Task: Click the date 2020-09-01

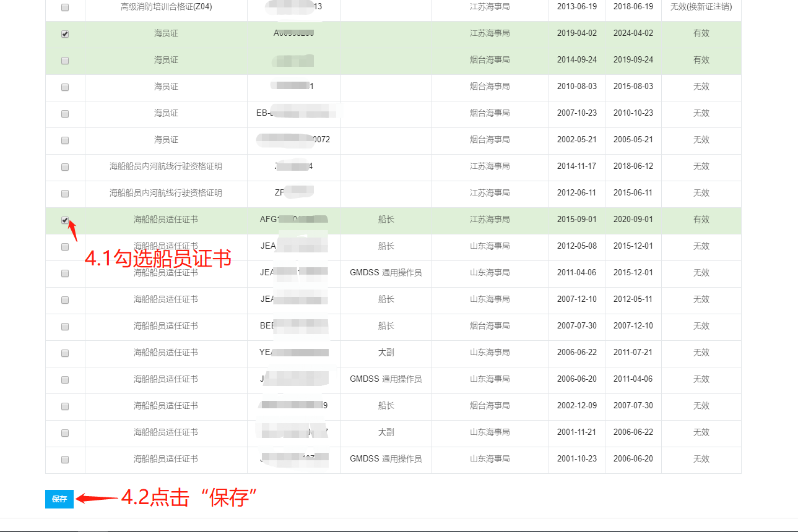Action: [x=633, y=220]
